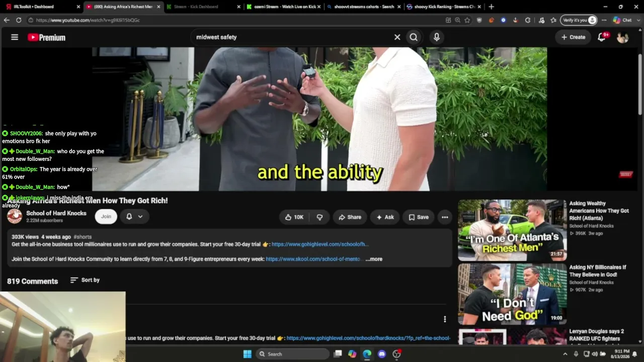This screenshot has height=362, width=644.
Task: Save the video to a playlist
Action: coord(419,217)
